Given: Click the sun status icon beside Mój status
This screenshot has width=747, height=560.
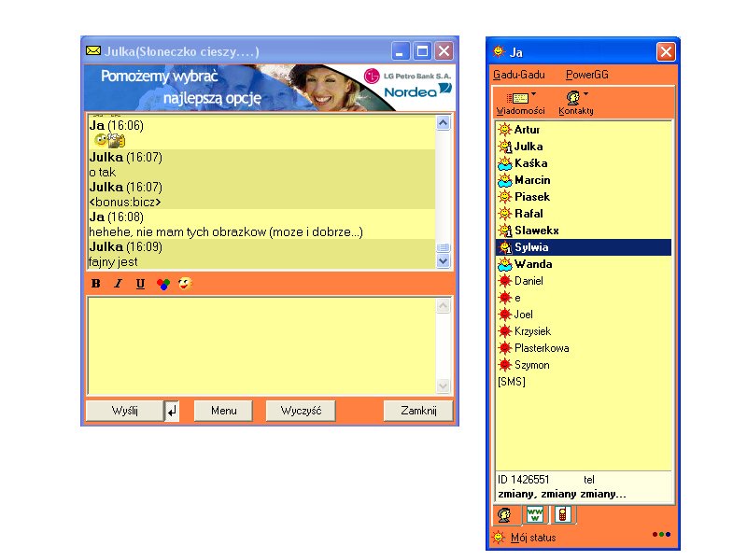Looking at the screenshot, I should coord(499,537).
